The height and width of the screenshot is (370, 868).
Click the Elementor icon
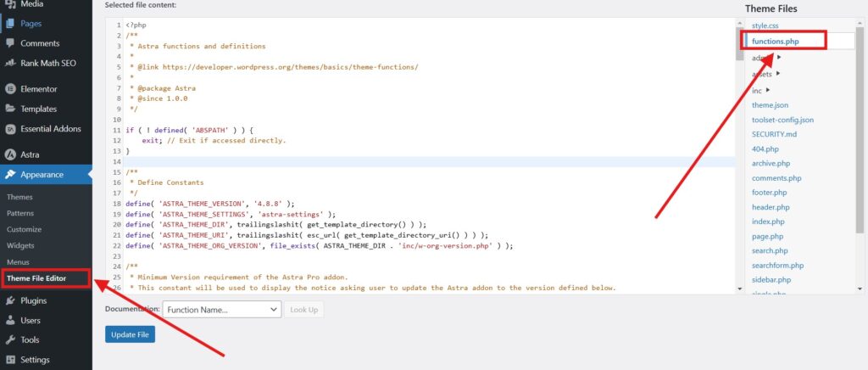pyautogui.click(x=10, y=88)
